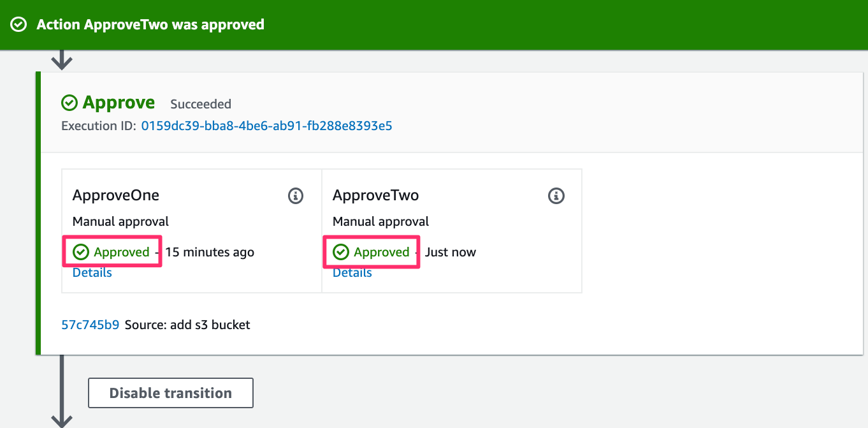Open Details link under ApproveOne

pos(92,272)
